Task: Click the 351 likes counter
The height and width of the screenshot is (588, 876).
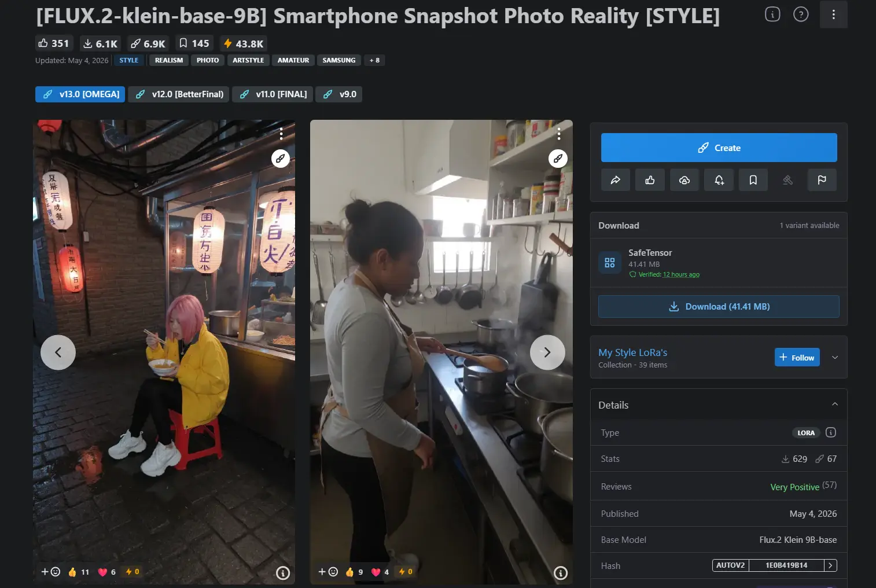Action: pos(53,43)
